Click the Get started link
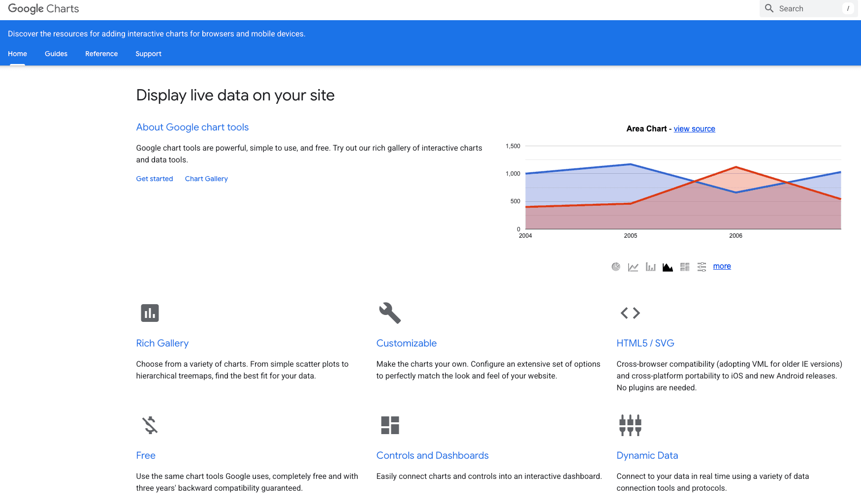 point(155,179)
